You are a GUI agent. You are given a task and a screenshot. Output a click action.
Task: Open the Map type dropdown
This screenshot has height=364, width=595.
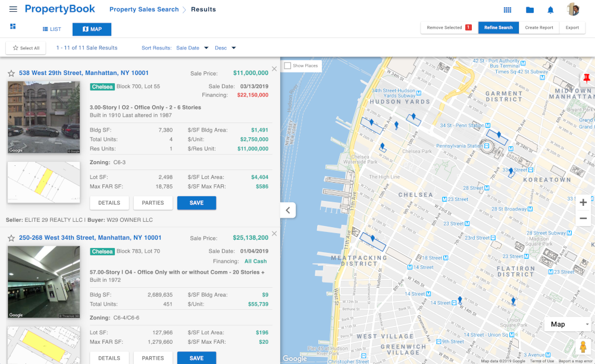click(569, 324)
